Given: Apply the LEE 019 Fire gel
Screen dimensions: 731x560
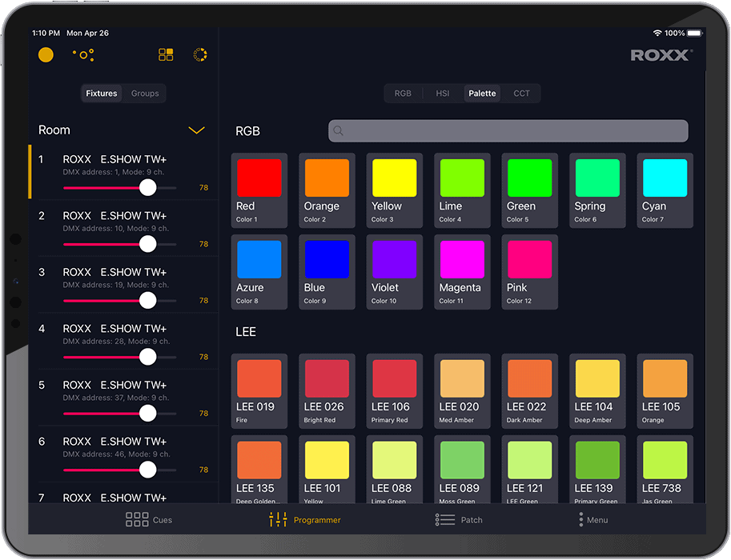Looking at the screenshot, I should click(x=259, y=391).
